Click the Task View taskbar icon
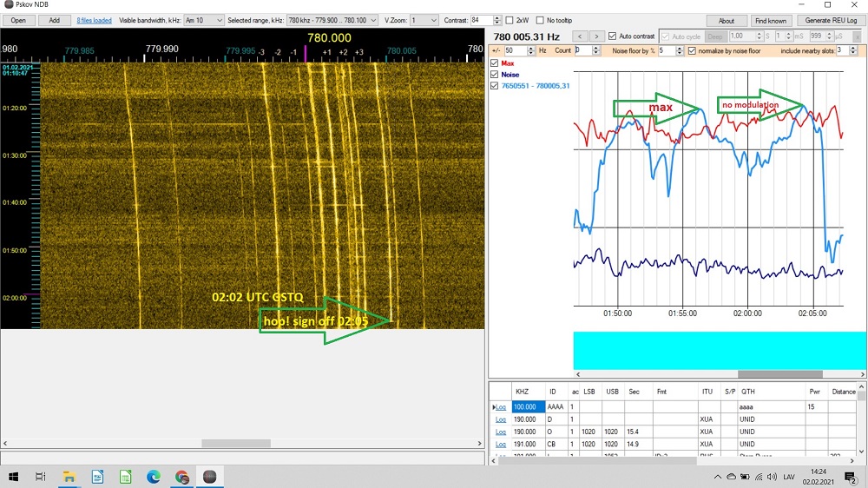Viewport: 868px width, 488px height. [41, 476]
